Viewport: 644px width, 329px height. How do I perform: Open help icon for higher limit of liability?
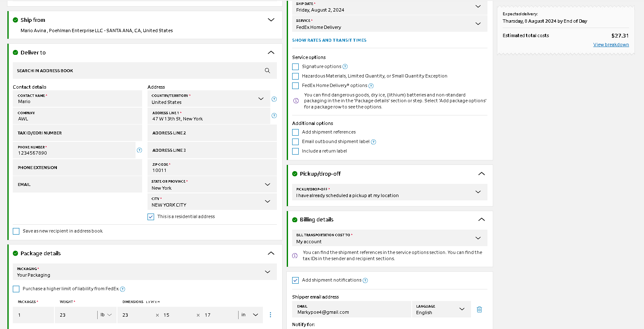tap(122, 289)
